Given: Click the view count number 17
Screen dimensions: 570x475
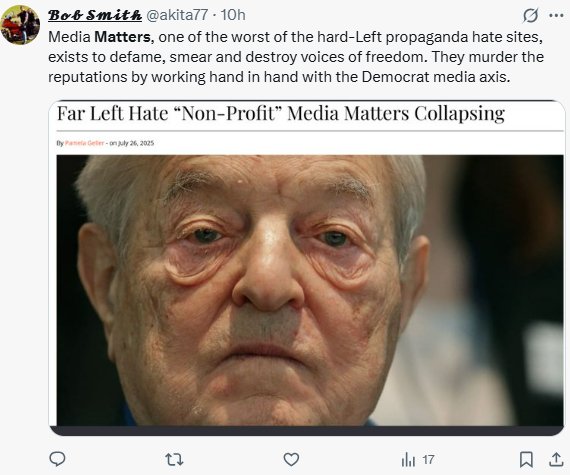Looking at the screenshot, I should [428, 460].
